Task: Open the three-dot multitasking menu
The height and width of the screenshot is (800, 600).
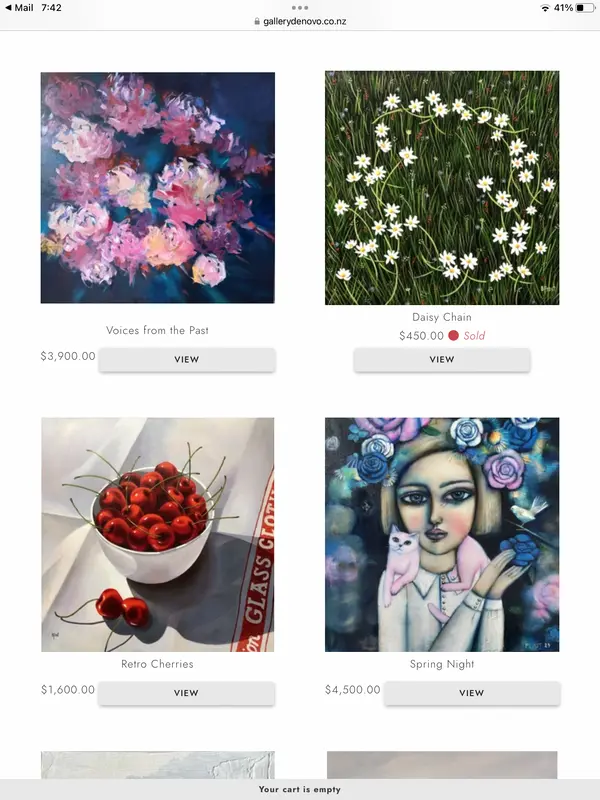Action: tap(299, 8)
